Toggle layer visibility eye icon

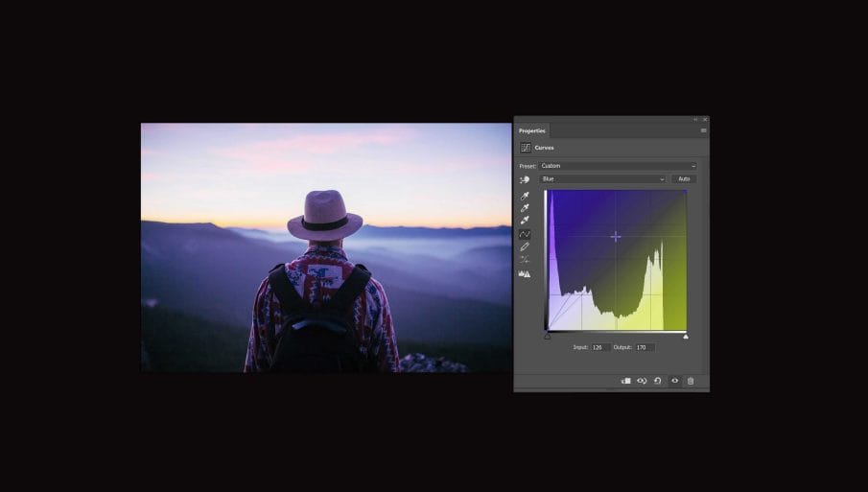[674, 381]
